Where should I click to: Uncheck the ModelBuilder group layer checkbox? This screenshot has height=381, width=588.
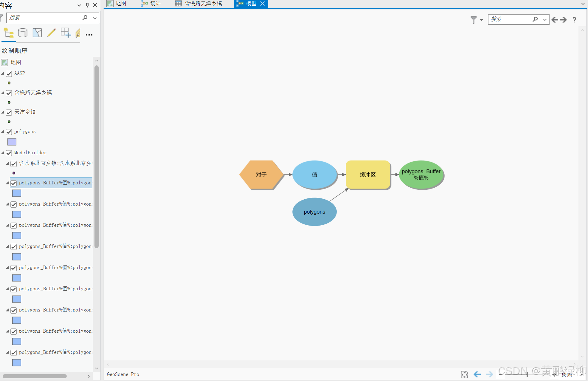(9, 153)
